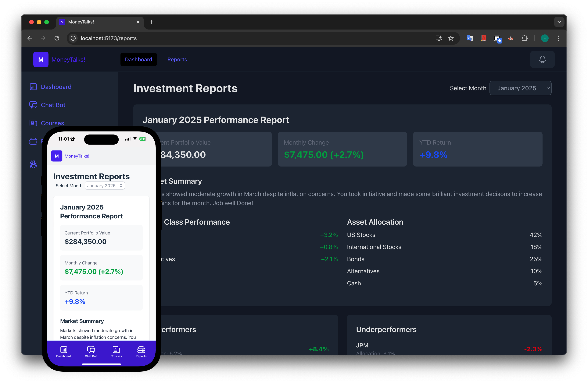The width and height of the screenshot is (588, 383).
Task: Switch to the Reports top nav tab
Action: point(177,59)
